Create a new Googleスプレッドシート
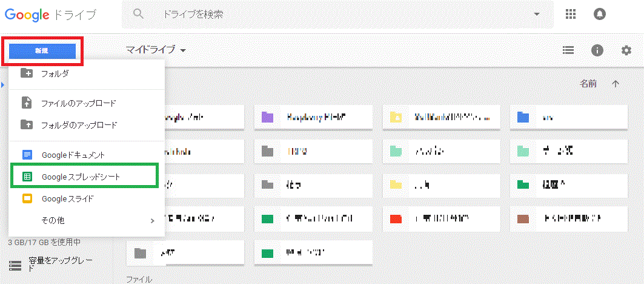644x284 pixels. click(x=84, y=177)
